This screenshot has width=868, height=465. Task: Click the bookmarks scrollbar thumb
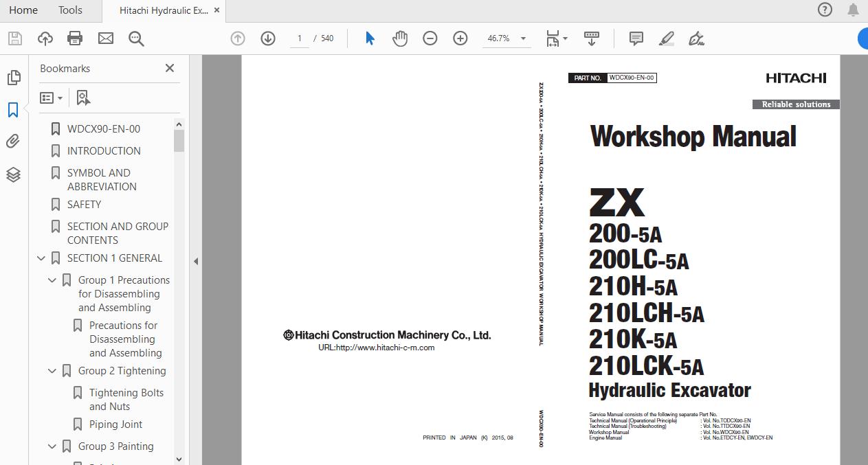tap(179, 141)
